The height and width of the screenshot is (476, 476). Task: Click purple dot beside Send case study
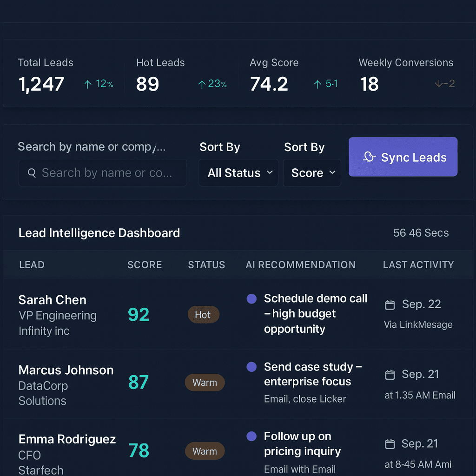pyautogui.click(x=251, y=367)
